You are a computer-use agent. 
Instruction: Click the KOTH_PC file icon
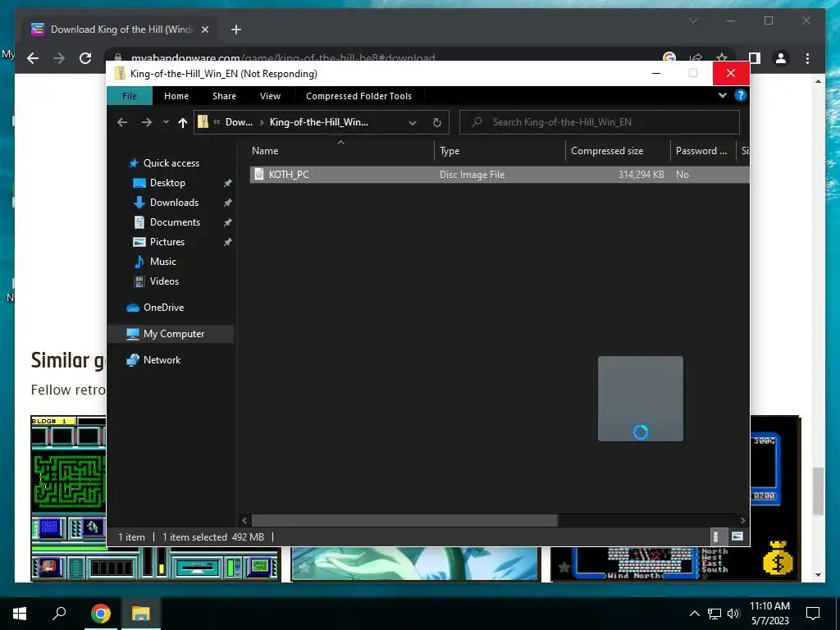pos(259,174)
